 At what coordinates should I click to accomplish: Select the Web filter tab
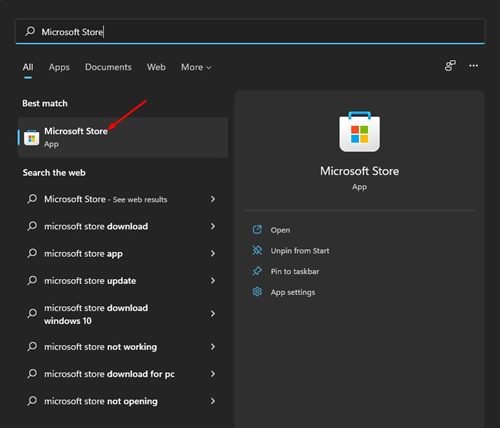coord(156,67)
